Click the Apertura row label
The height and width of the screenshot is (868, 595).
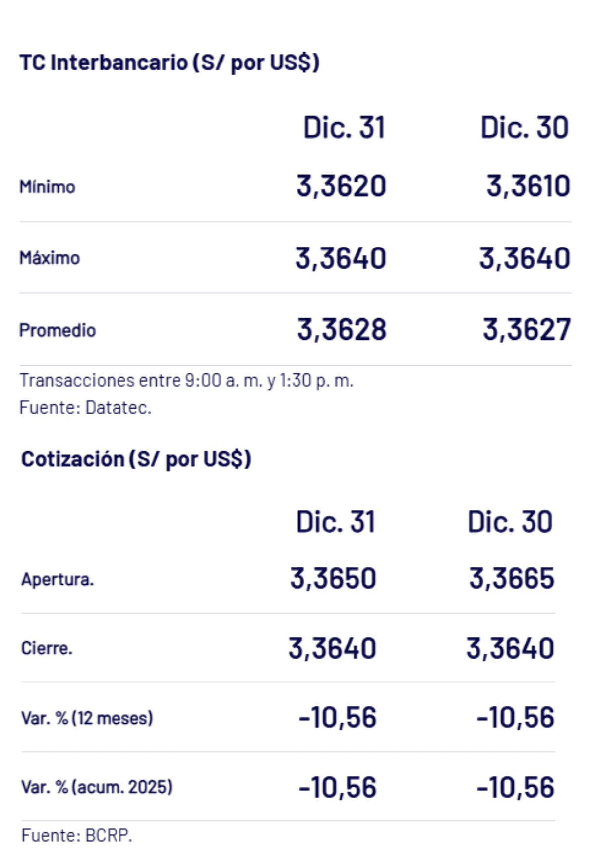[58, 579]
